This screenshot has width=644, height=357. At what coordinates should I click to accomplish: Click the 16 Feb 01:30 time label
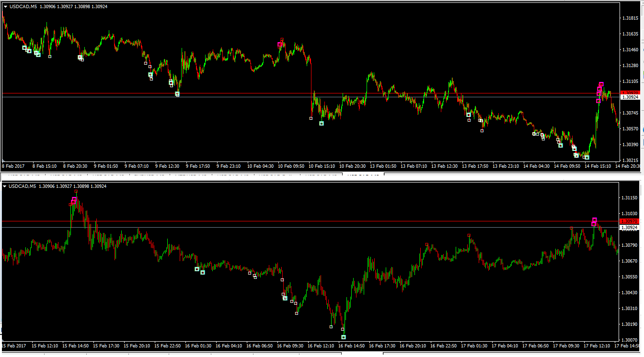pos(199,346)
